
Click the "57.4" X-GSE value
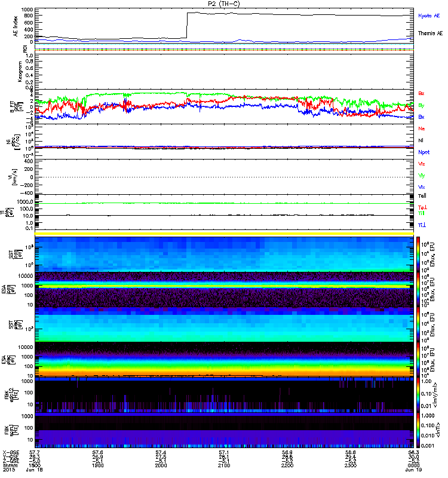[161, 452]
